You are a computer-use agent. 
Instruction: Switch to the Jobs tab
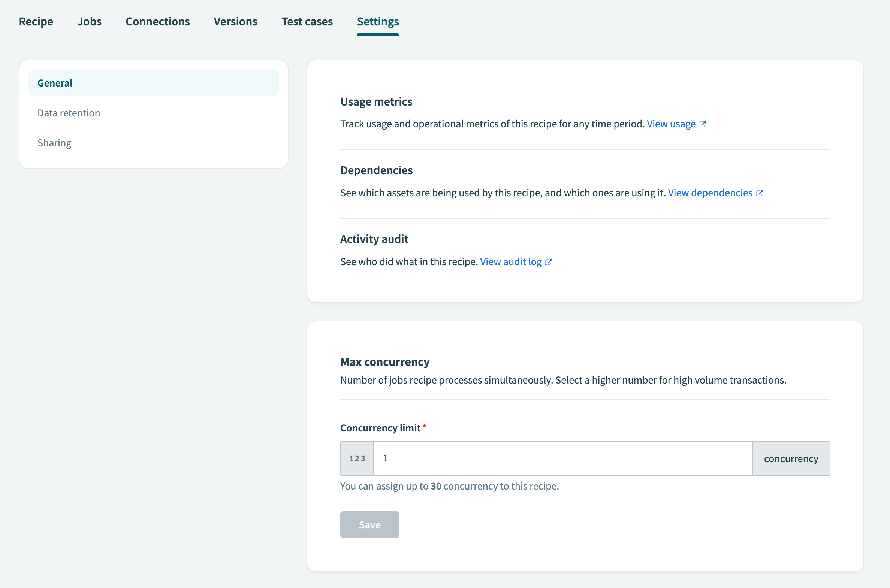[x=89, y=21]
